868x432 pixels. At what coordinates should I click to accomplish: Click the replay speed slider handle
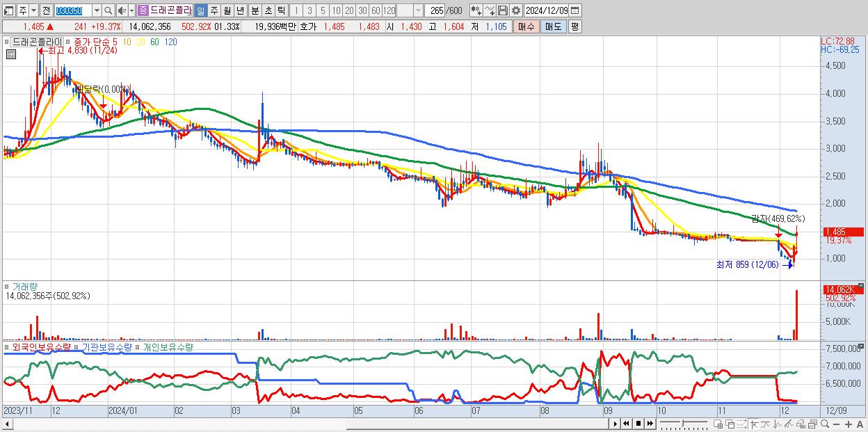point(682,424)
